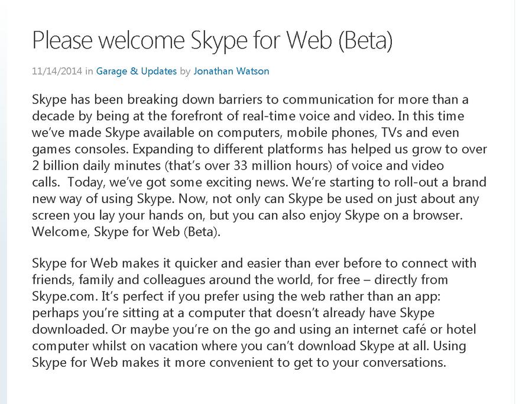Click the word "by" before the author name
The width and height of the screenshot is (532, 404).
tap(185, 72)
